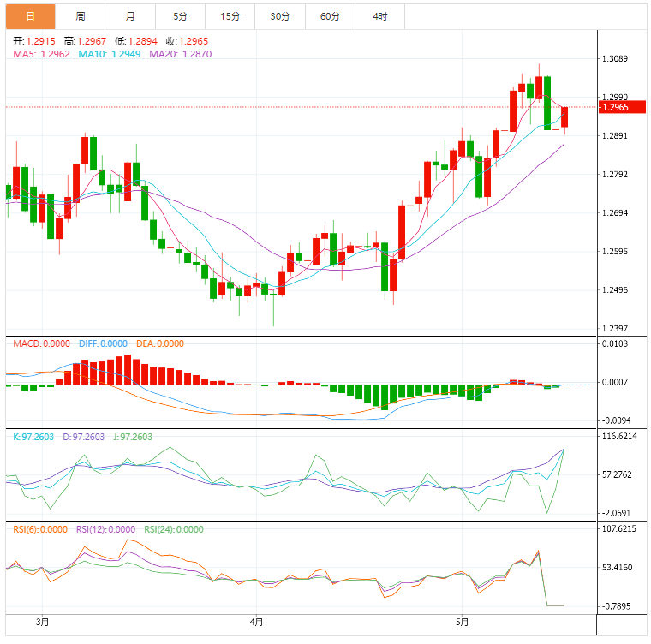Click the 高: 1.2967 high price value

[x=85, y=41]
